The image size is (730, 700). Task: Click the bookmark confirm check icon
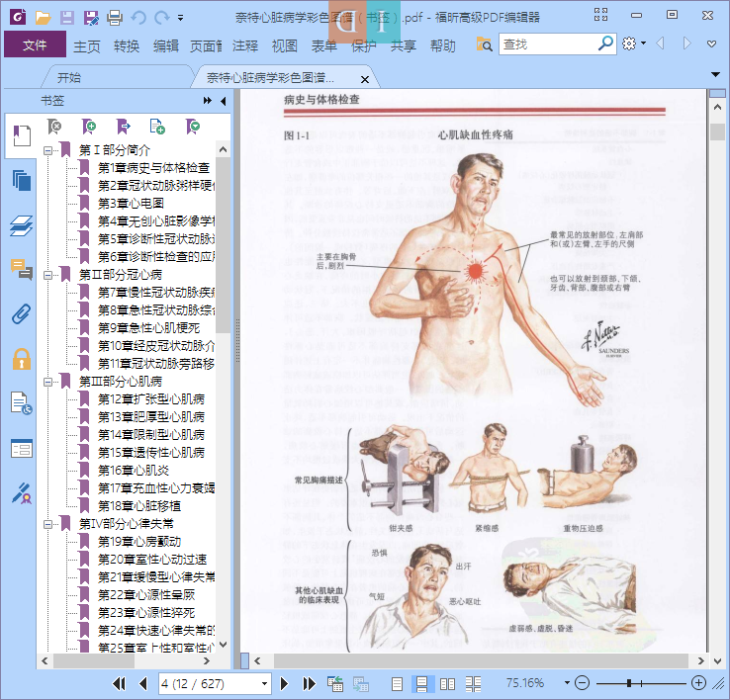click(192, 127)
